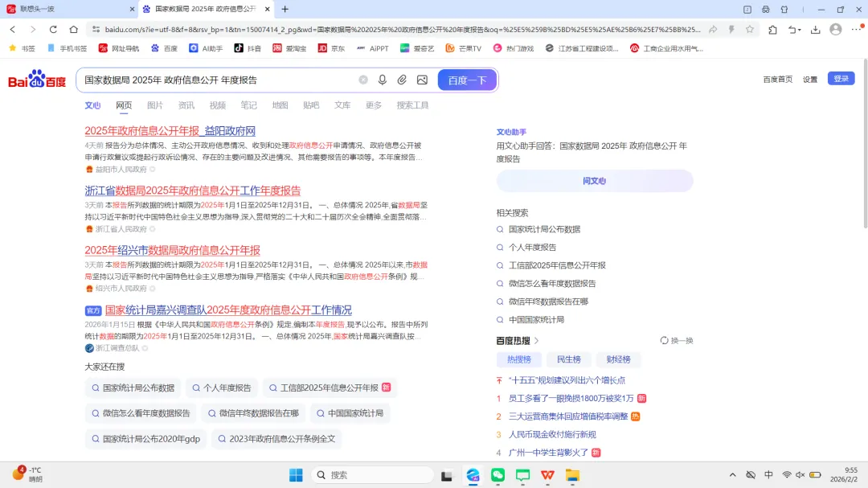
Task: Click suggestion chip 个人年度报告
Action: coord(222,388)
